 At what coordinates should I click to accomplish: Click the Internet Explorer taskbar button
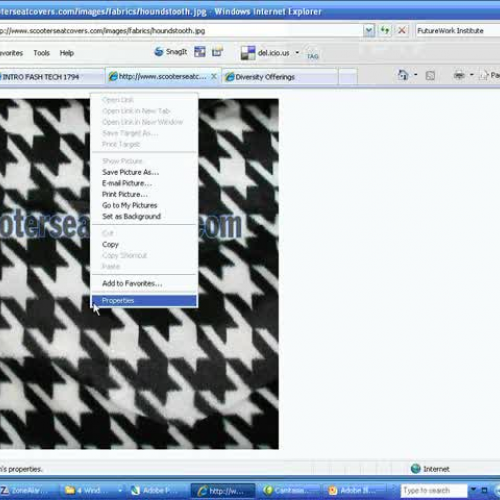pyautogui.click(x=223, y=491)
